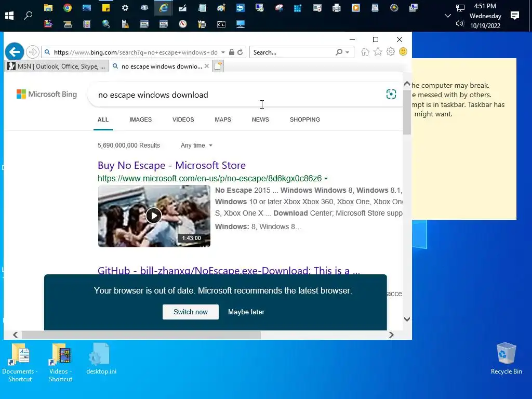
Task: Click the Microsoft Bing logo
Action: click(x=47, y=94)
